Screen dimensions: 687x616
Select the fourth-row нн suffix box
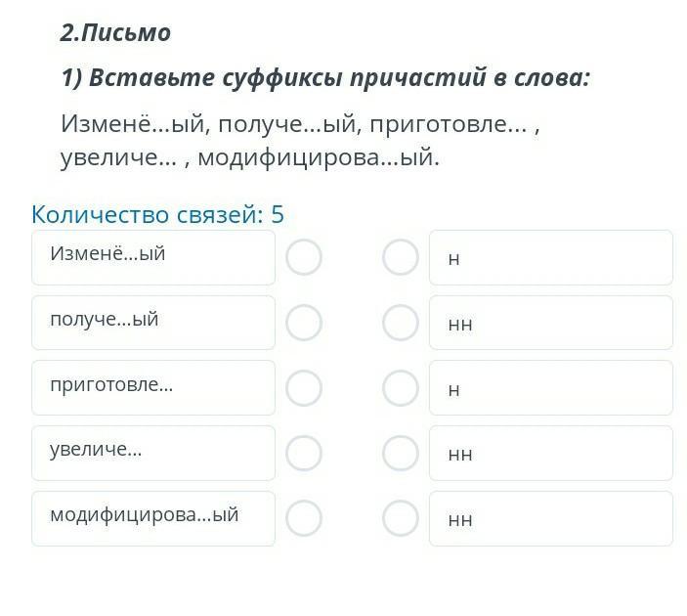point(551,453)
